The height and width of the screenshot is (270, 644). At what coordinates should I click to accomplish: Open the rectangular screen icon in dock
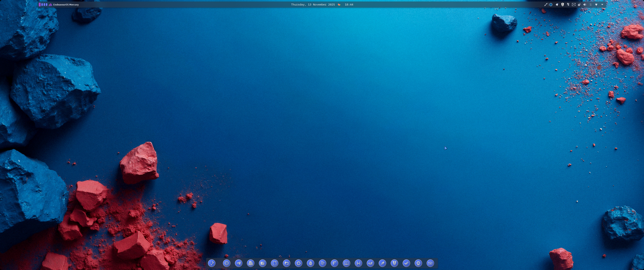pyautogui.click(x=346, y=263)
